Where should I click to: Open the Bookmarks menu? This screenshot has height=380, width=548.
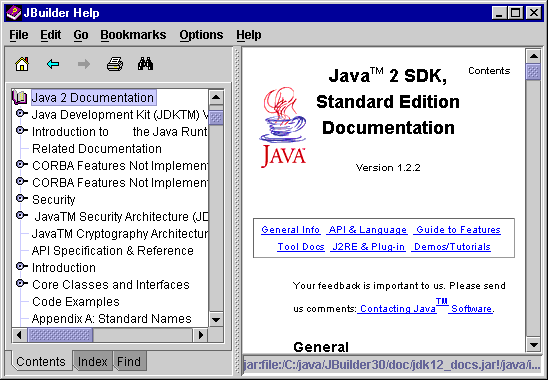coord(133,35)
